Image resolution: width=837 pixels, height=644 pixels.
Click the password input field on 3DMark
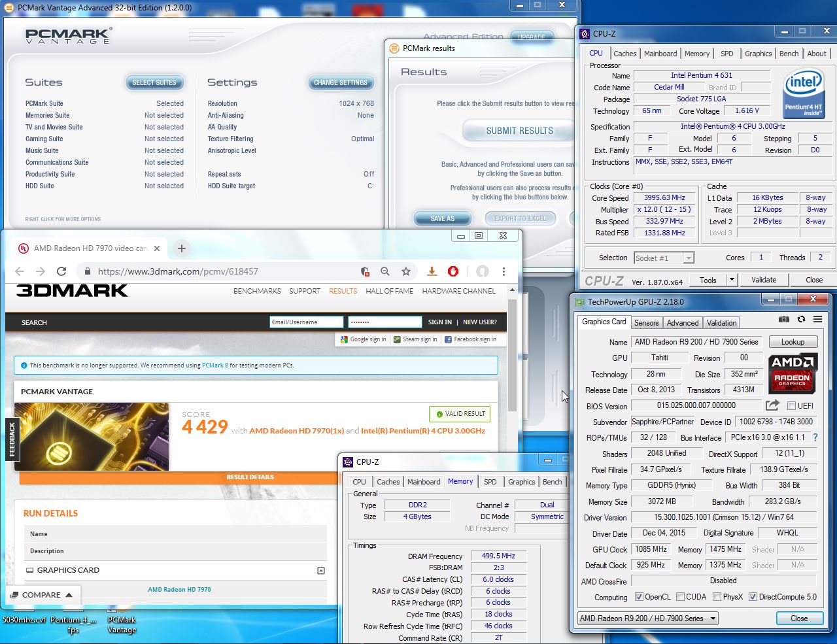[x=384, y=322]
